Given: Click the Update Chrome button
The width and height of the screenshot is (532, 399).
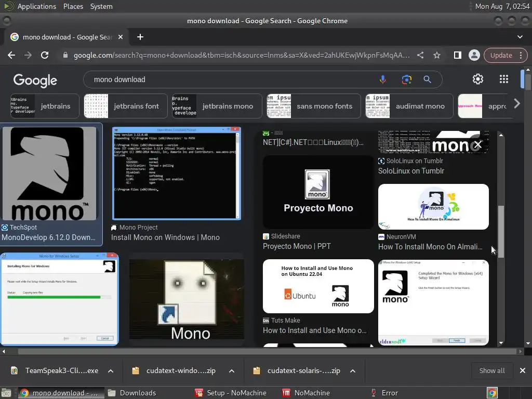Looking at the screenshot, I should pos(501,55).
